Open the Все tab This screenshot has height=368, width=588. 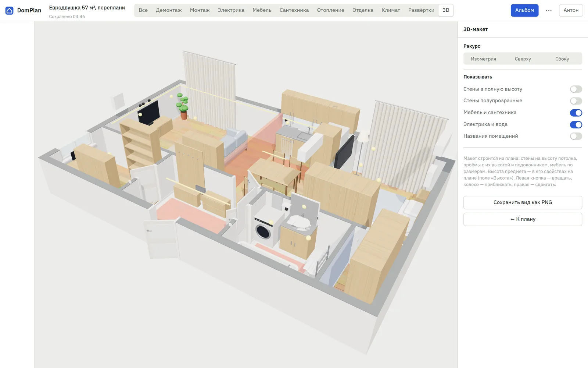pos(143,10)
